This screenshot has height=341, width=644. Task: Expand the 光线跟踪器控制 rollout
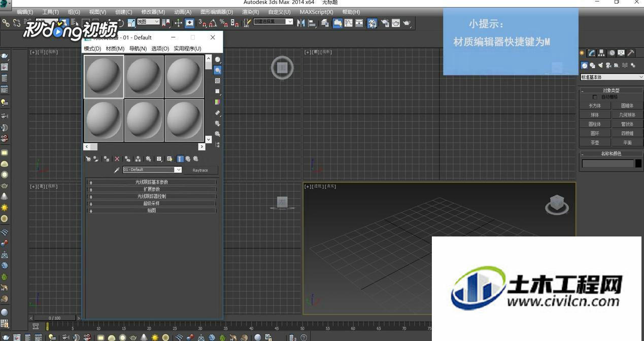(151, 196)
